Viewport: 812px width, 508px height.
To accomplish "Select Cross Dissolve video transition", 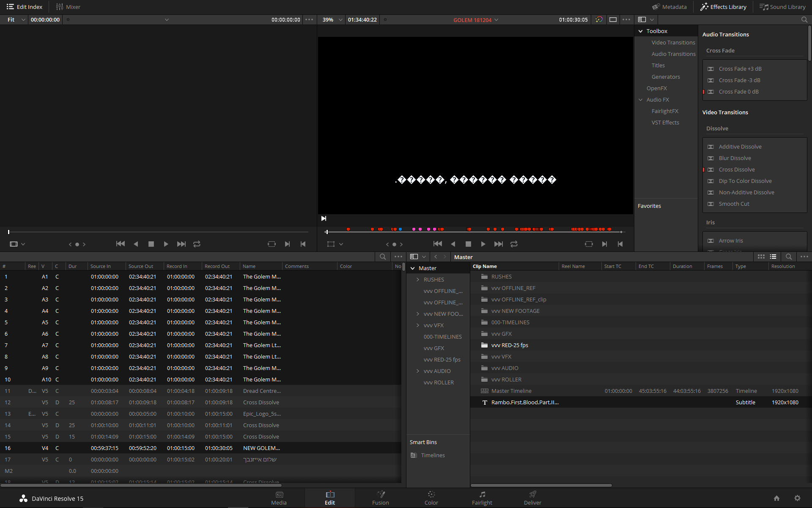I will coord(737,169).
